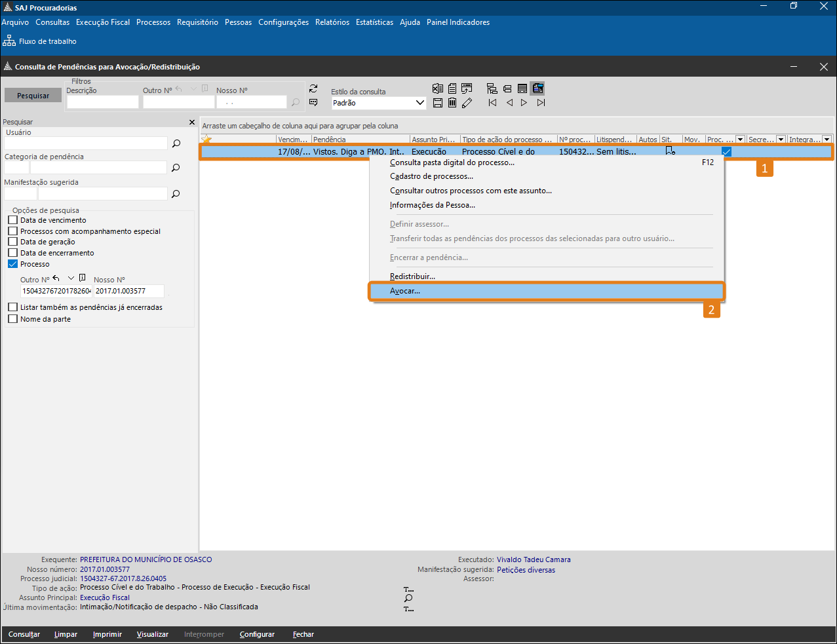Open the Secre... column filter dropdown

[781, 140]
